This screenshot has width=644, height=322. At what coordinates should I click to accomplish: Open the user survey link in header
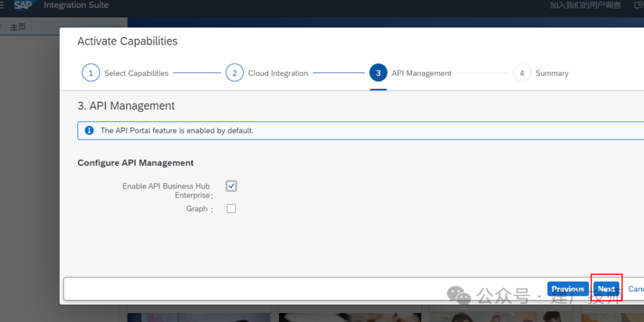pyautogui.click(x=586, y=5)
